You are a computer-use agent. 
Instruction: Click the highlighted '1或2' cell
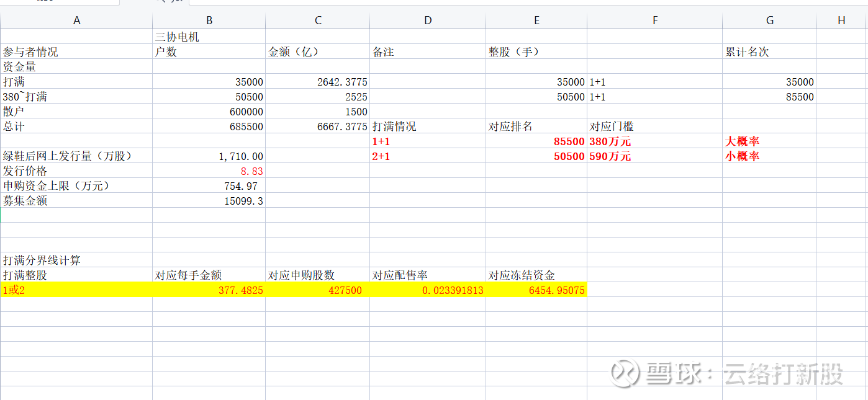(76, 290)
